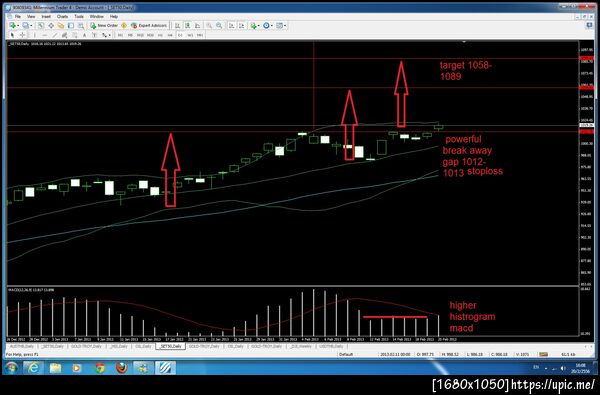This screenshot has height=395, width=600.
Task: Select the M15 timeframe button
Action: click(x=140, y=35)
